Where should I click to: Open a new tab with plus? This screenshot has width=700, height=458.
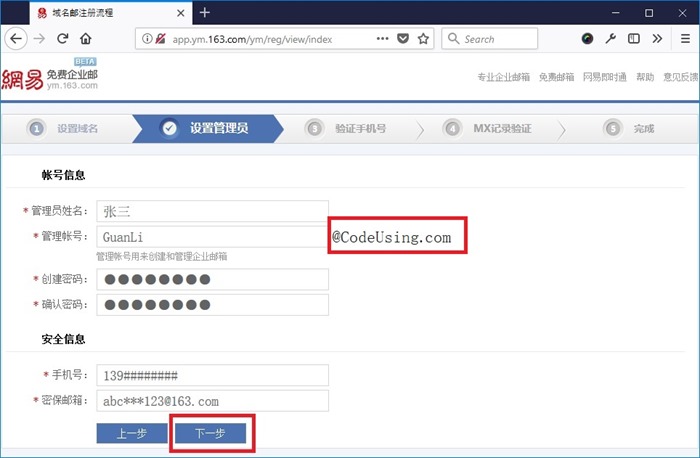click(205, 12)
